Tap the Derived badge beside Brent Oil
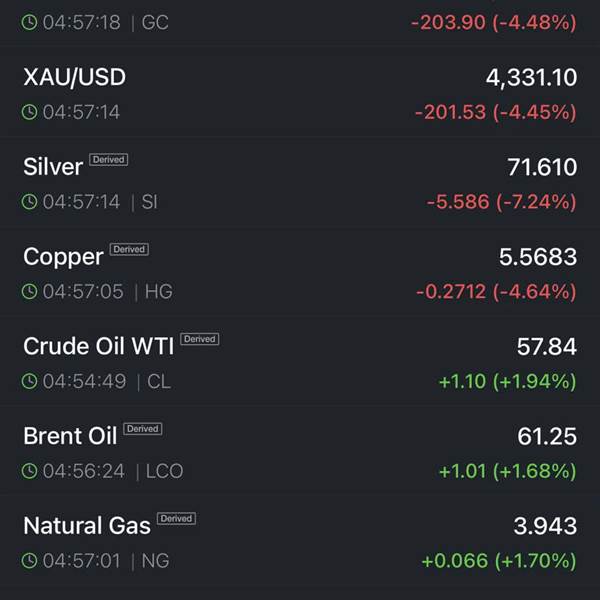This screenshot has width=600, height=600. pos(143,429)
